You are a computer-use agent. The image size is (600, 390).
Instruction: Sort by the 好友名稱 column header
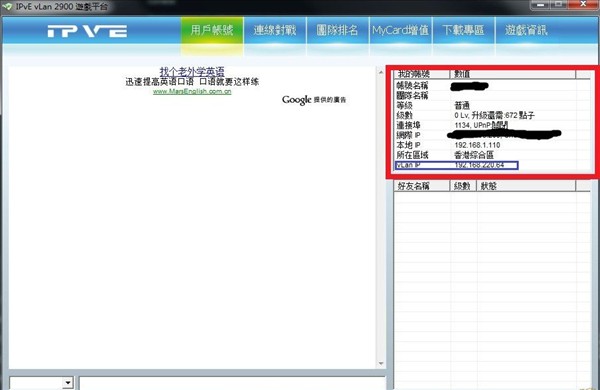tap(422, 186)
